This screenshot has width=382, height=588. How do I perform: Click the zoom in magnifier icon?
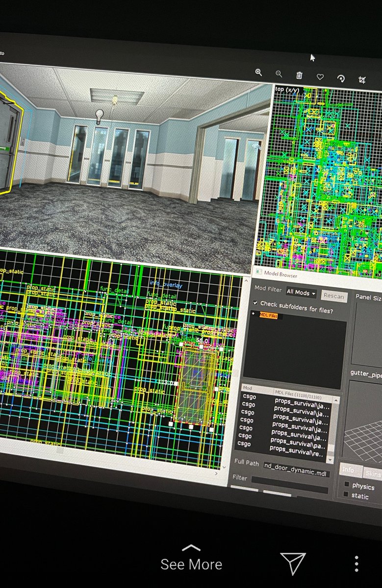[258, 73]
